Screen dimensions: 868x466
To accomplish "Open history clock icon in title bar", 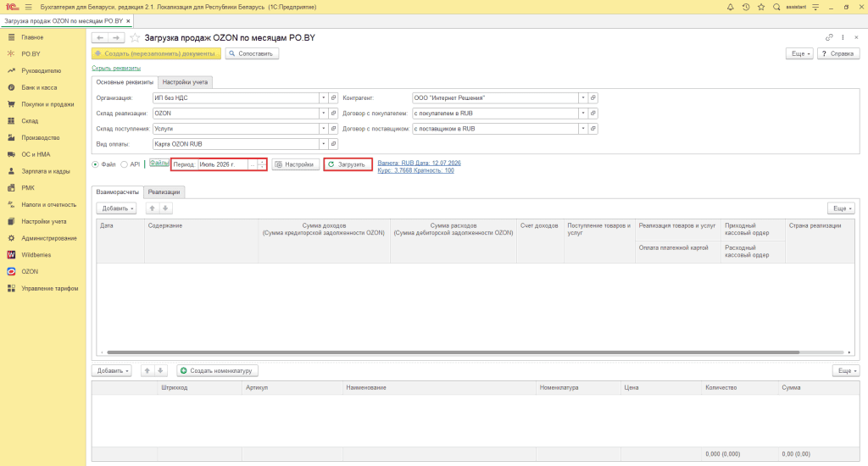I will 746,7.
